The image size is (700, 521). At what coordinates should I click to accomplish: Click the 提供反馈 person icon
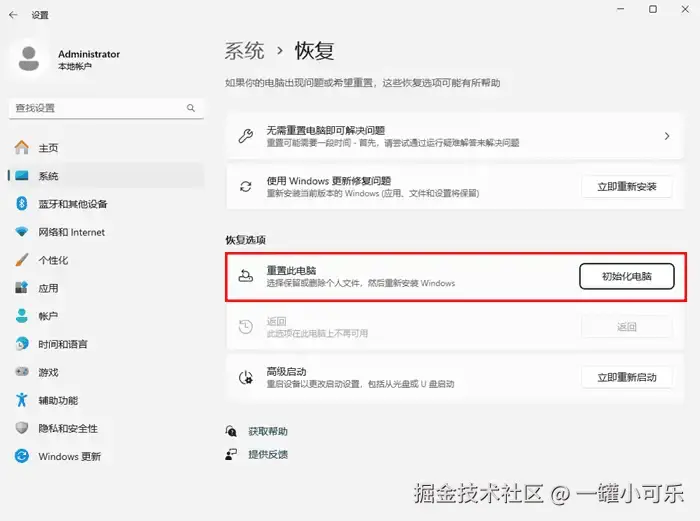(x=231, y=454)
